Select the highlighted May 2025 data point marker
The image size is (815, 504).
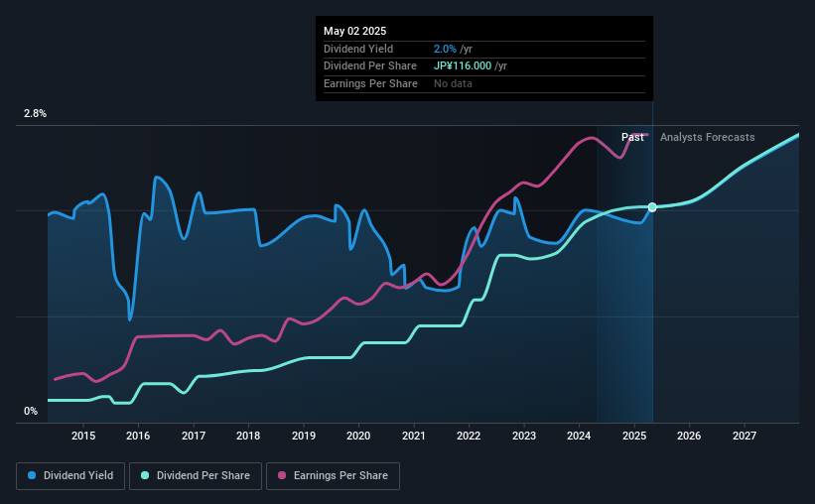[652, 207]
